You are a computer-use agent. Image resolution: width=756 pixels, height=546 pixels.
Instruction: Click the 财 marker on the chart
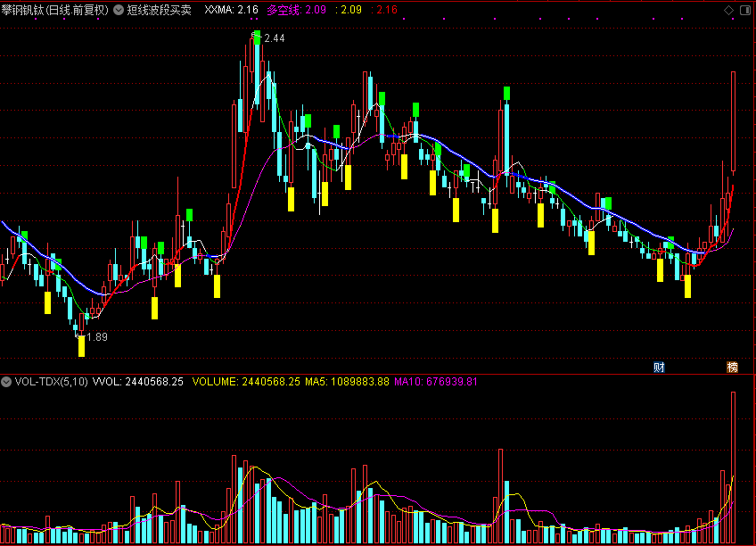click(659, 368)
